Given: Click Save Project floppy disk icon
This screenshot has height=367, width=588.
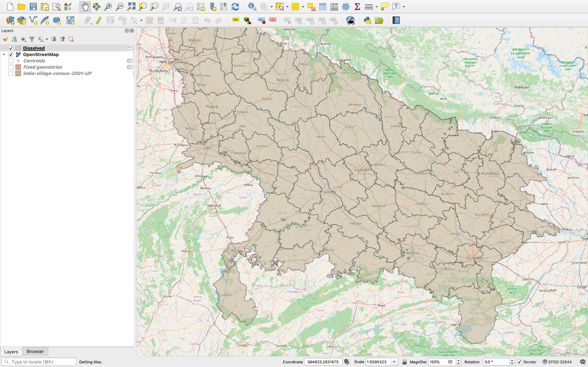Looking at the screenshot, I should (33, 7).
